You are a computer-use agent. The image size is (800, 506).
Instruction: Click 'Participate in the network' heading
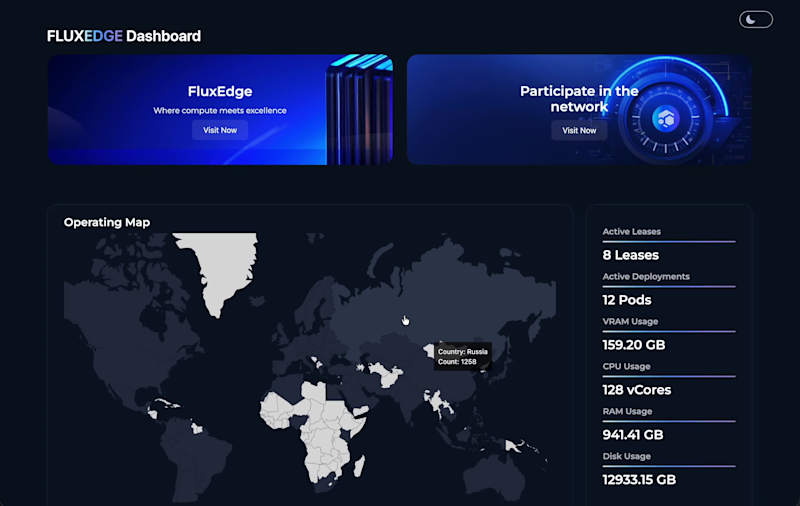click(x=579, y=98)
